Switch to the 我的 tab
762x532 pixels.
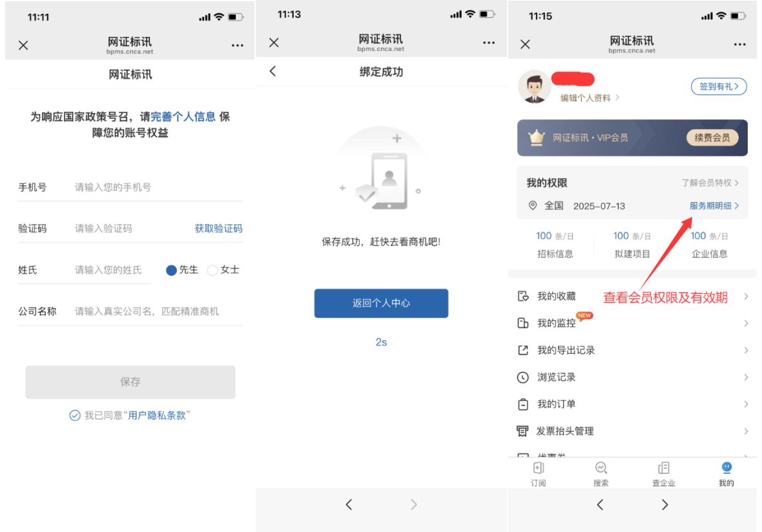point(726,473)
